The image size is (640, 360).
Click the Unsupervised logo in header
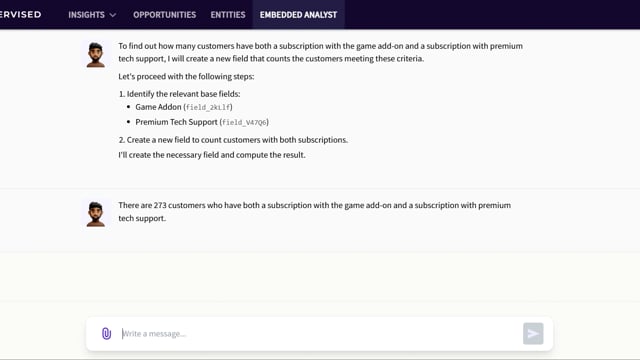pyautogui.click(x=20, y=15)
